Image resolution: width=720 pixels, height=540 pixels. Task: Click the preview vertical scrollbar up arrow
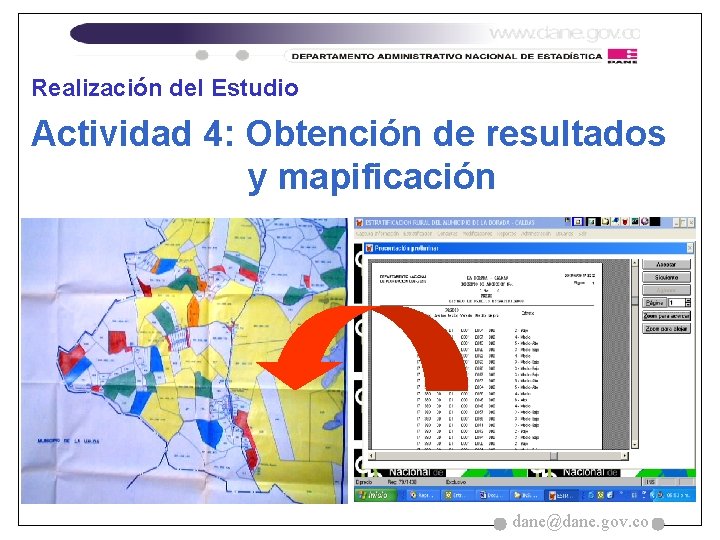(635, 263)
